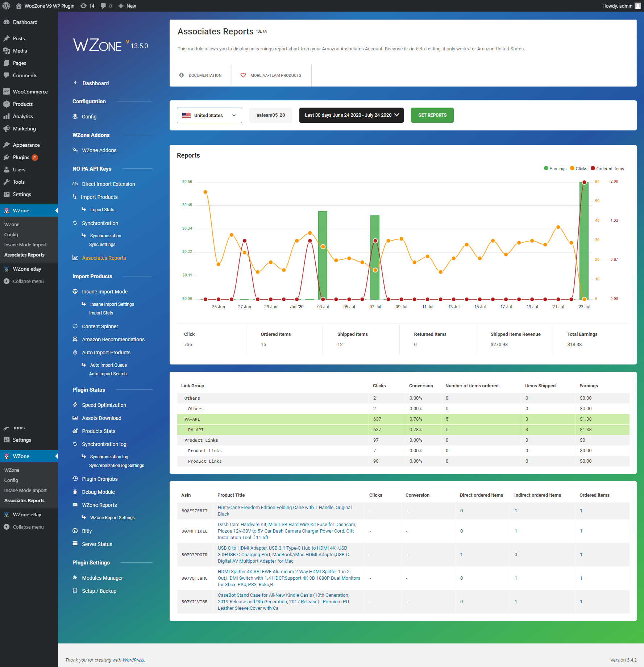Click the Amazon Recommendations icon
The width and height of the screenshot is (644, 667).
pos(75,339)
